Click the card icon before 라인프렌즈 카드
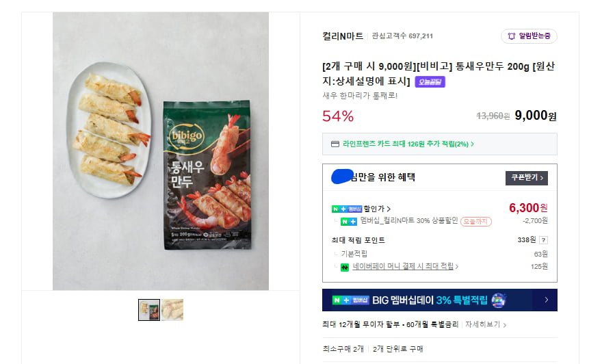 (x=335, y=144)
